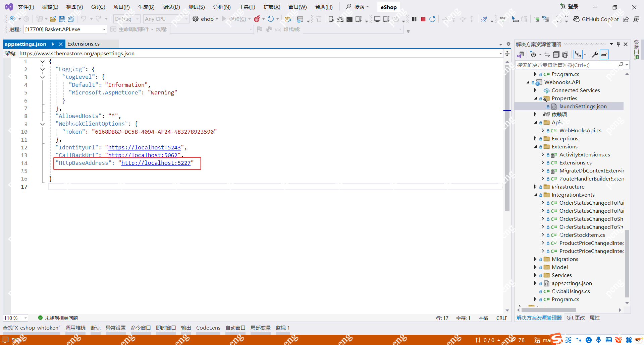Pin the Solution Explorer panel
The height and width of the screenshot is (345, 644).
point(618,44)
